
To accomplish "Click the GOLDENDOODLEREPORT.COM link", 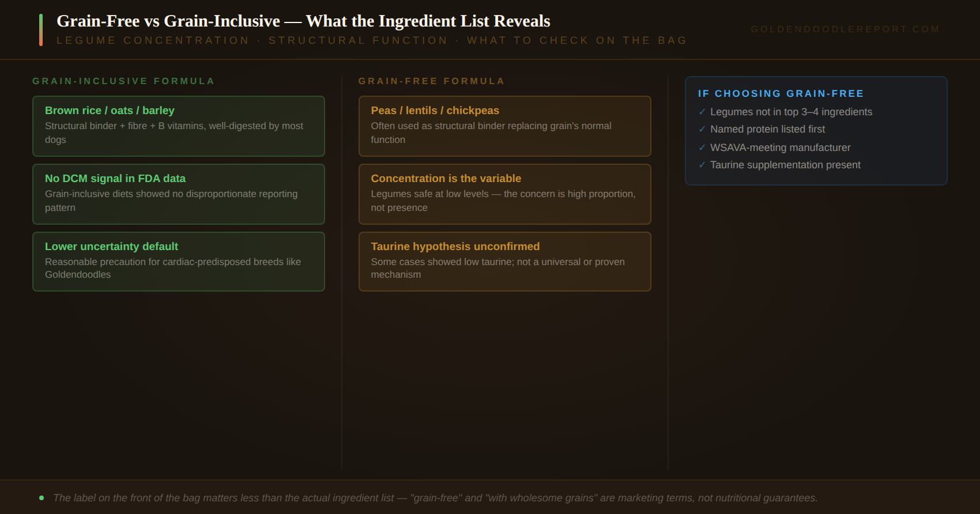I will coord(845,29).
